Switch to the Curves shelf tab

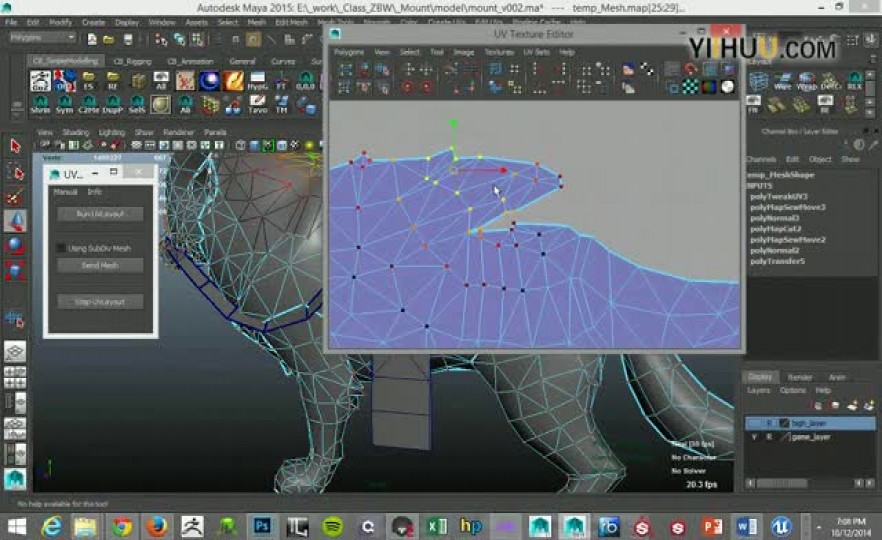tap(283, 61)
